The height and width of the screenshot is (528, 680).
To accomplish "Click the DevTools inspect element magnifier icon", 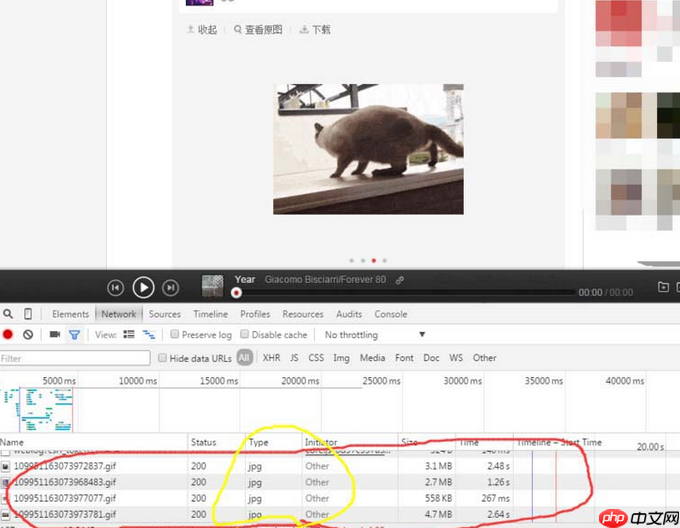I will [x=9, y=314].
